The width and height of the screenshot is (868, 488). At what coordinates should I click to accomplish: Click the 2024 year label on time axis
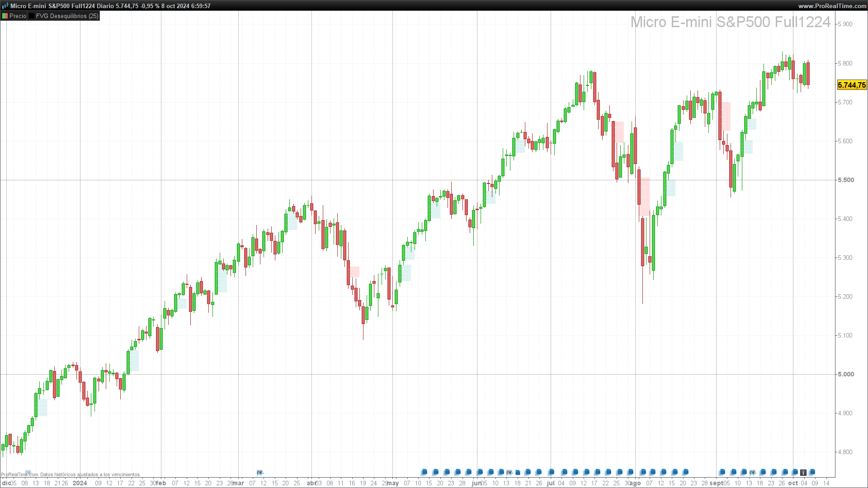80,483
